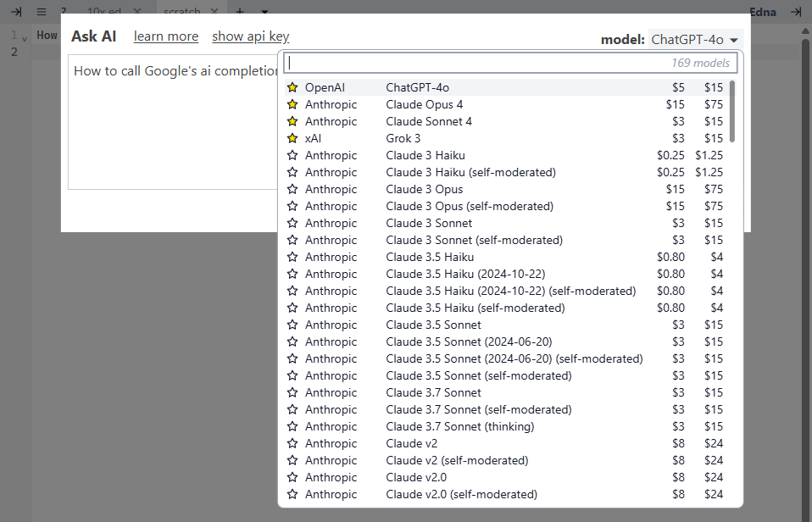Viewport: 812px width, 522px height.
Task: Toggle the star for Claude v2.0 (self-moderated)
Action: (x=292, y=495)
